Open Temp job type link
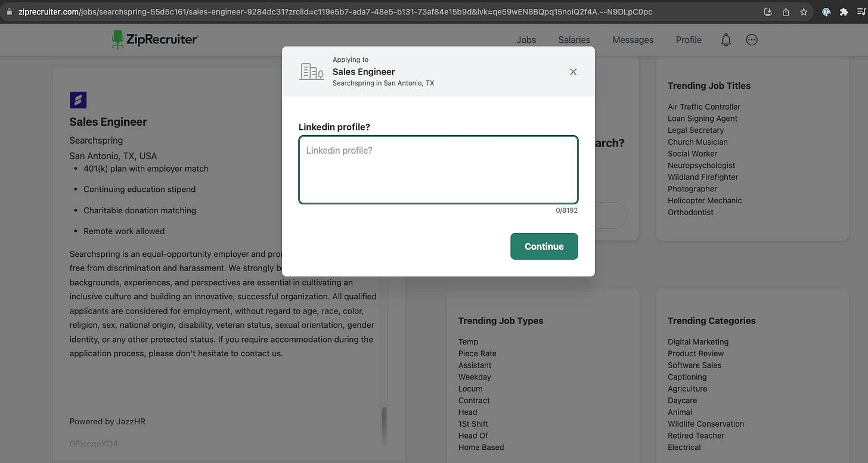 point(468,341)
